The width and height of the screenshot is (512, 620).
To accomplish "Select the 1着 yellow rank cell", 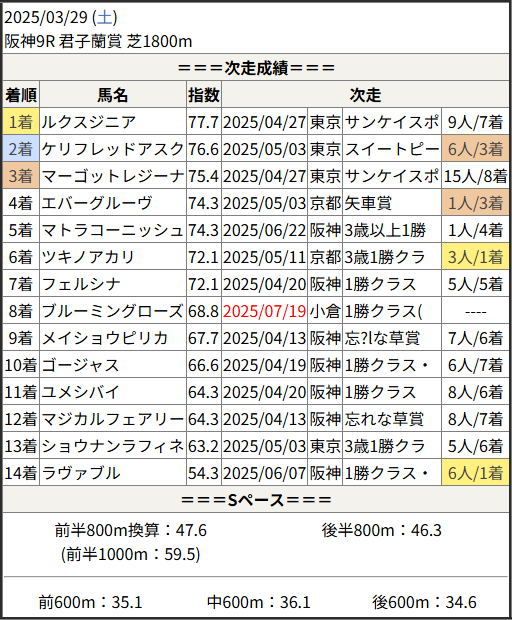I will pos(21,121).
